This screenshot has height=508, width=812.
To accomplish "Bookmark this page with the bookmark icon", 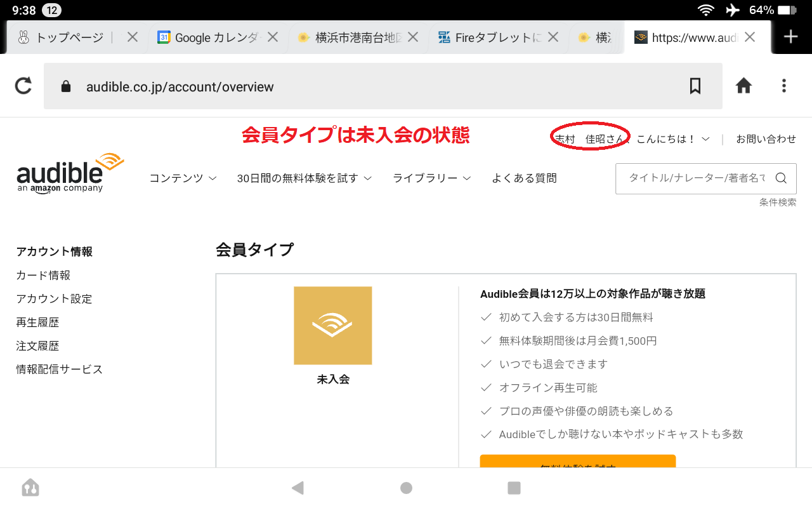I will 695,86.
